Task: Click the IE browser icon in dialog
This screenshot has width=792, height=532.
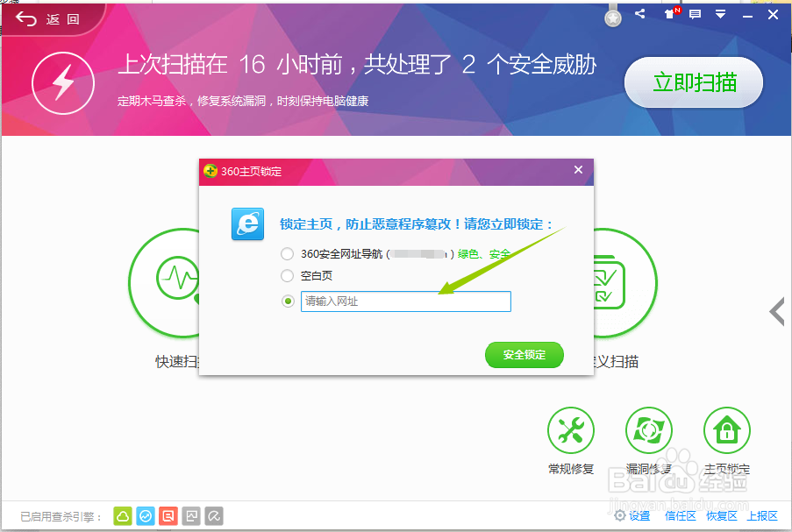Action: pyautogui.click(x=248, y=223)
